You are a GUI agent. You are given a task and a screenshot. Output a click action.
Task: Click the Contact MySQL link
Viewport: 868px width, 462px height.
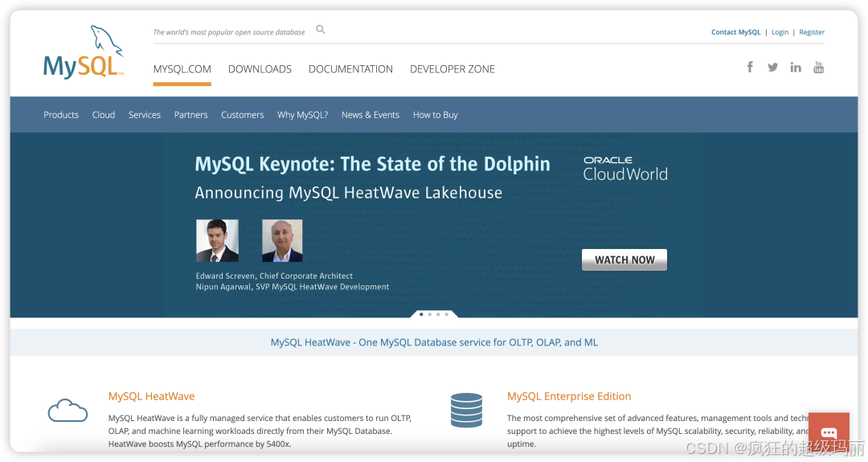point(735,32)
